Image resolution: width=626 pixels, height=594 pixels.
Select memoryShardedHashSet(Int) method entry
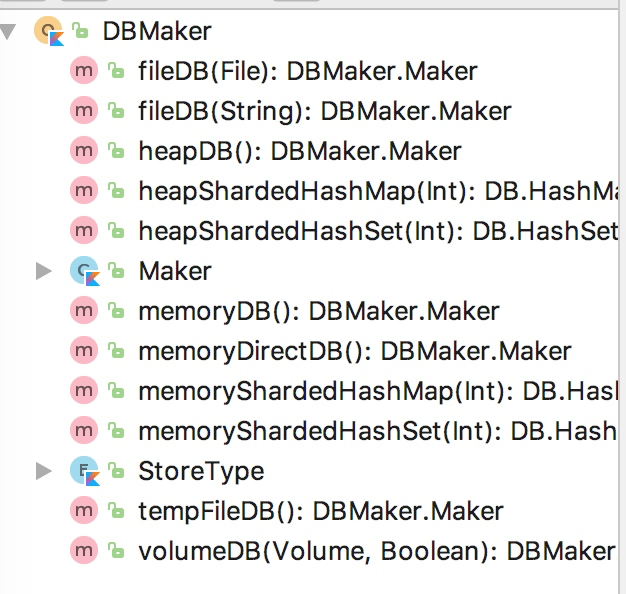[378, 432]
